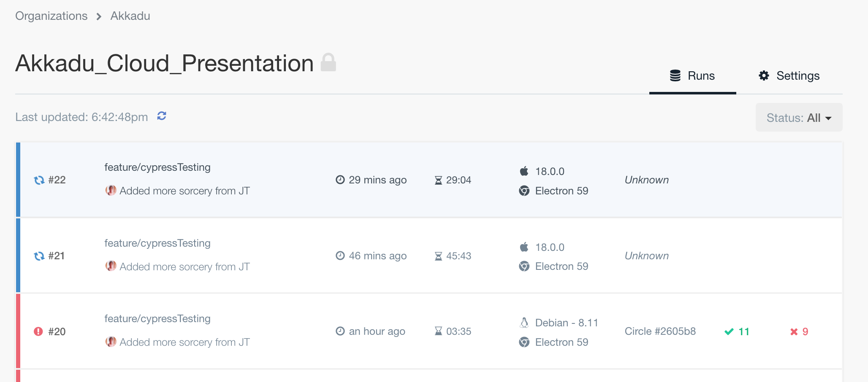The image size is (868, 382).
Task: Click the failed status icon for run #20
Action: tap(38, 331)
